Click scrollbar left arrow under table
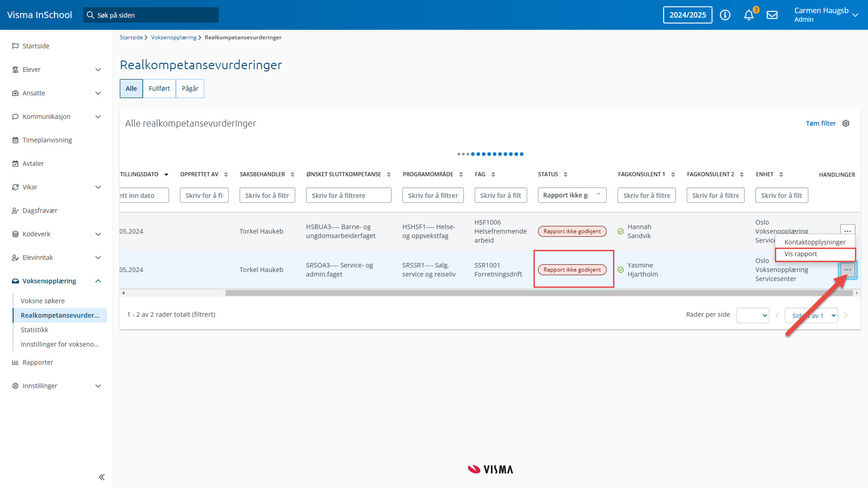This screenshot has height=488, width=868. coord(123,293)
